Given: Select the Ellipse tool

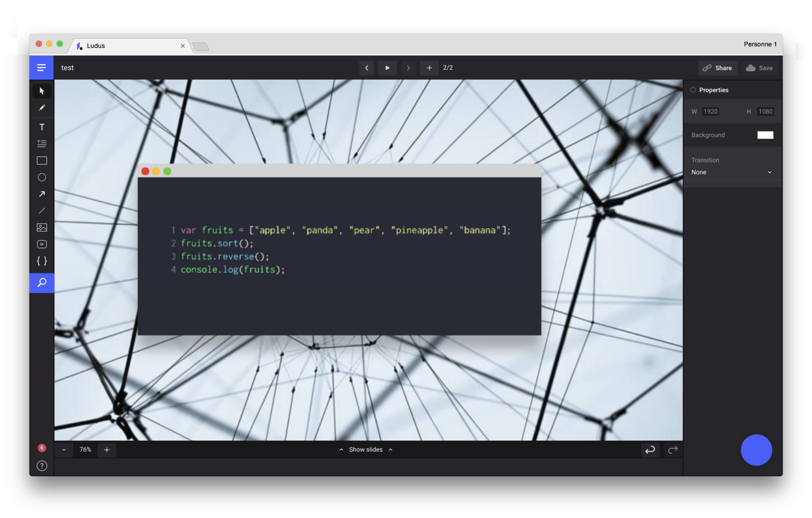Looking at the screenshot, I should [x=42, y=177].
